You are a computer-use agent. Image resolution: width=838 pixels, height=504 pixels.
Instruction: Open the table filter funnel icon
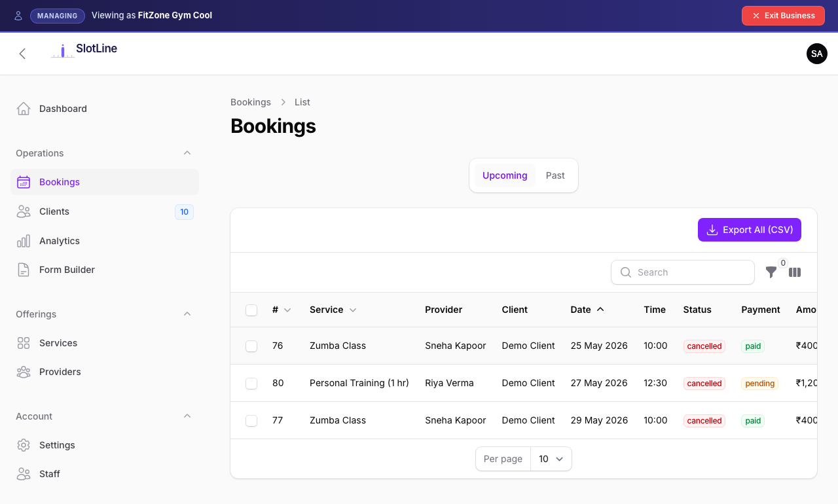[x=771, y=272]
